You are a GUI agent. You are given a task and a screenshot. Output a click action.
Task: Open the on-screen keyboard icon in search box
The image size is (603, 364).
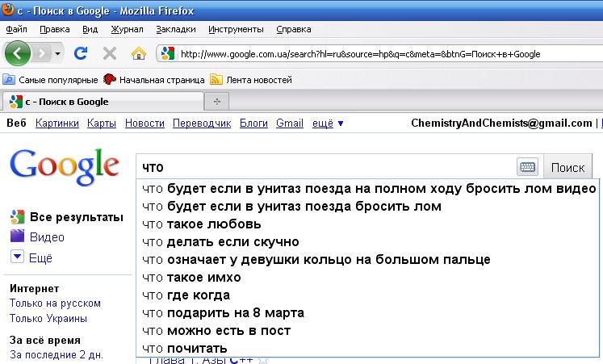click(528, 167)
